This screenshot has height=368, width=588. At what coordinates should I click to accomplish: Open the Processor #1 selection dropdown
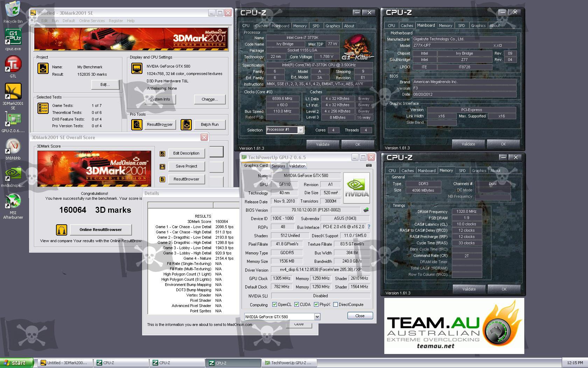(301, 130)
